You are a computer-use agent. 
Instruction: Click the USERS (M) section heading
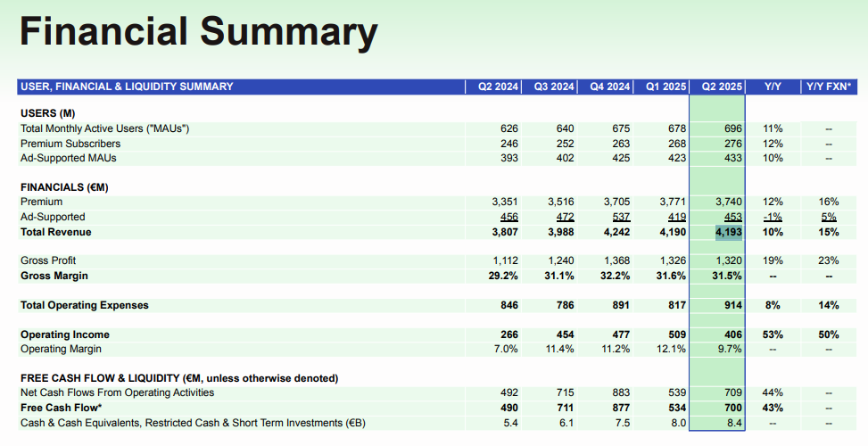(x=48, y=113)
